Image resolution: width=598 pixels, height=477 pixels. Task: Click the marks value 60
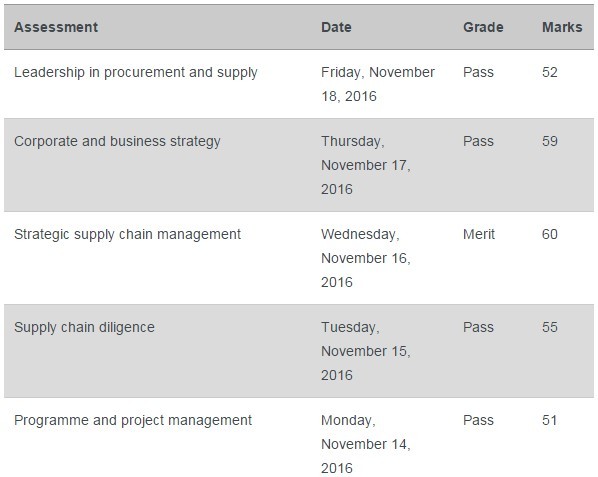[x=550, y=234]
